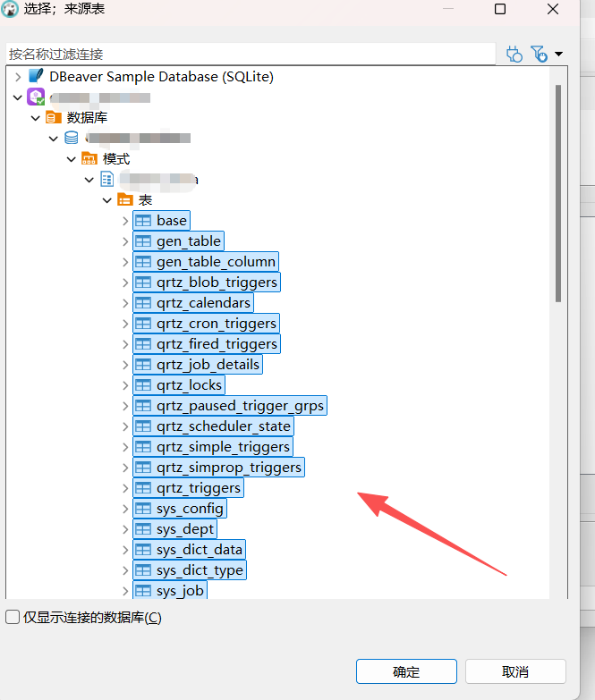This screenshot has width=595, height=700.
Task: Expand the qrtz_locks table node
Action: click(x=125, y=384)
